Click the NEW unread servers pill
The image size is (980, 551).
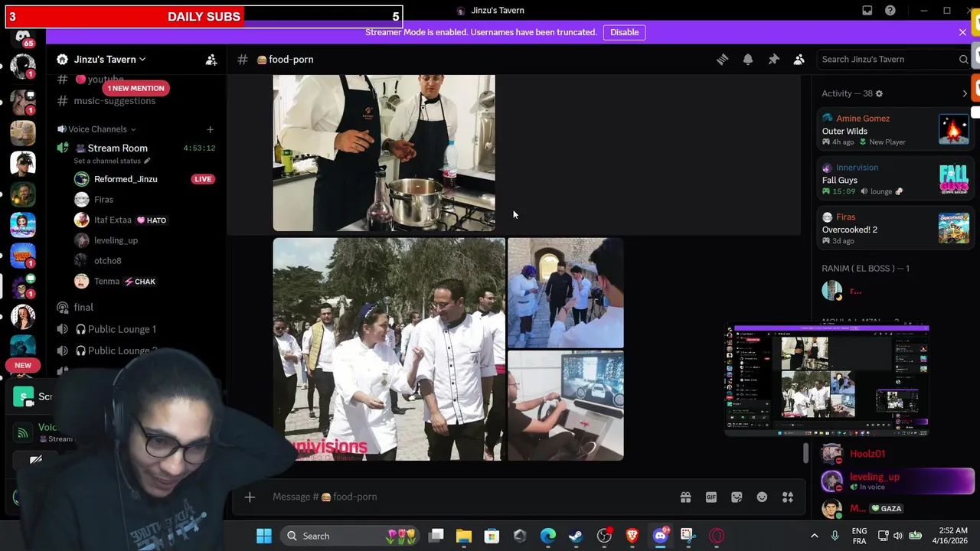coord(23,366)
